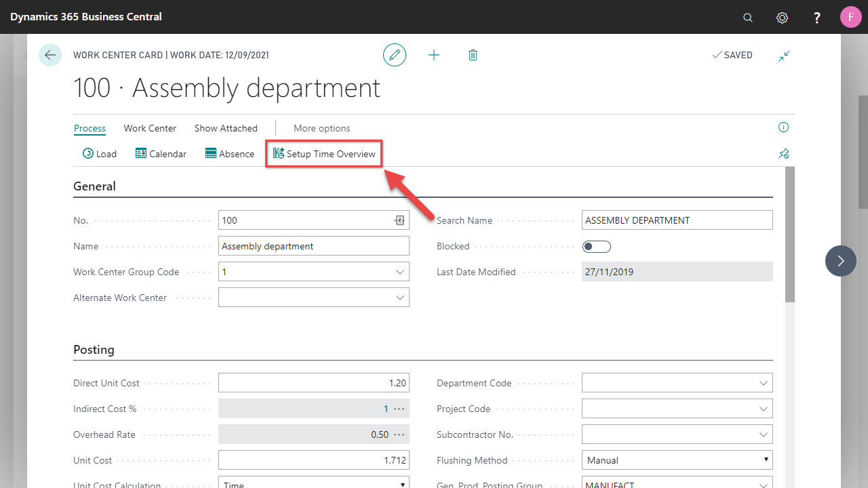
Task: Open Flushing Method dropdown
Action: (677, 460)
